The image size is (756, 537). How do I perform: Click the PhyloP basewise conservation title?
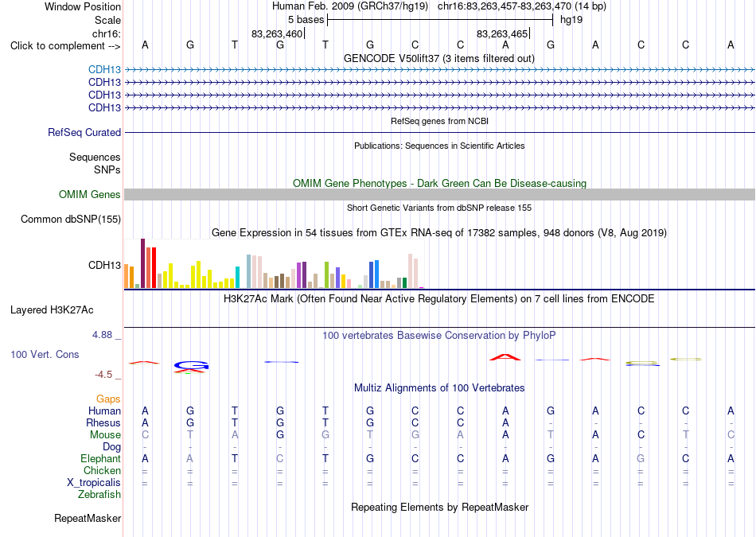[438, 336]
